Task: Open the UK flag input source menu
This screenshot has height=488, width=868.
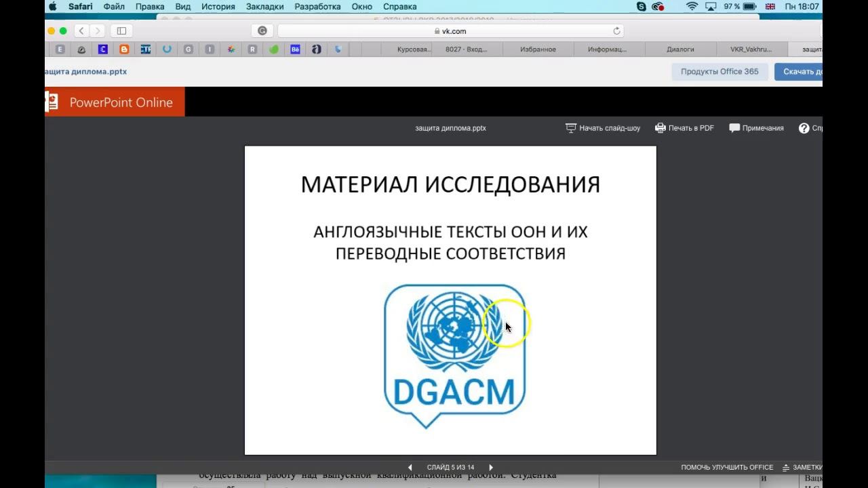Action: point(770,7)
